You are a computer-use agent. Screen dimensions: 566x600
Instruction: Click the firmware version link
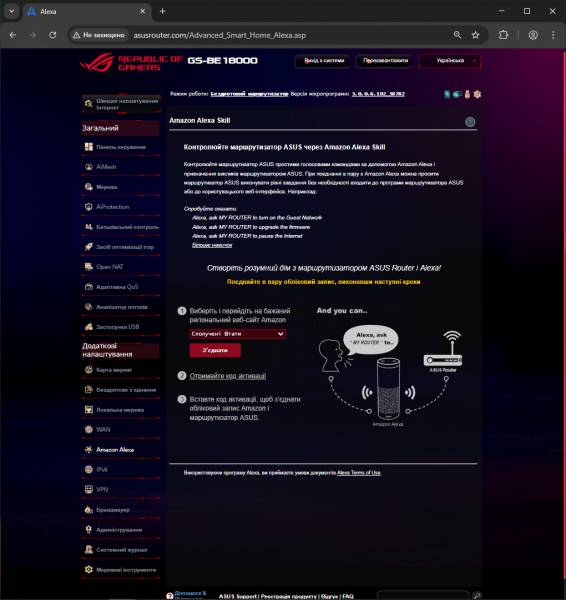[x=378, y=94]
